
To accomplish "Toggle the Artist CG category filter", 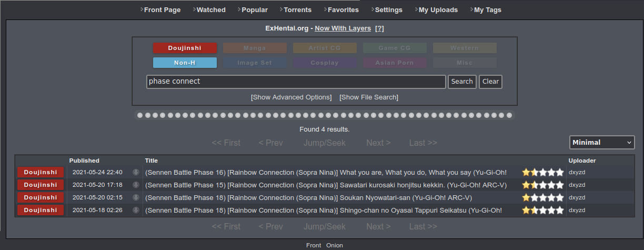I will 325,48.
